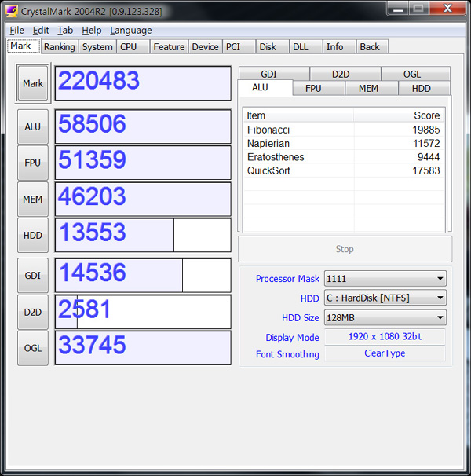Show D2D results tab in detail panel
This screenshot has width=471, height=476.
pyautogui.click(x=345, y=74)
